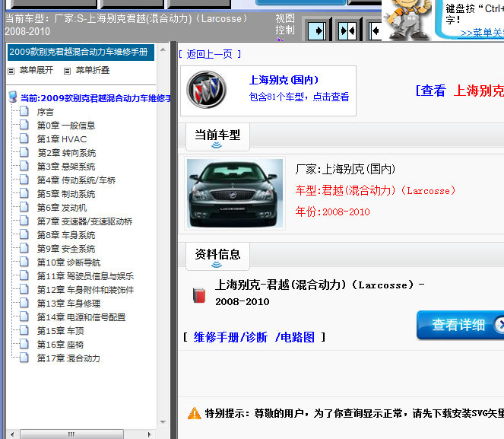The width and height of the screenshot is (504, 439).
Task: Select the 当前车型 tab
Action: click(x=217, y=137)
